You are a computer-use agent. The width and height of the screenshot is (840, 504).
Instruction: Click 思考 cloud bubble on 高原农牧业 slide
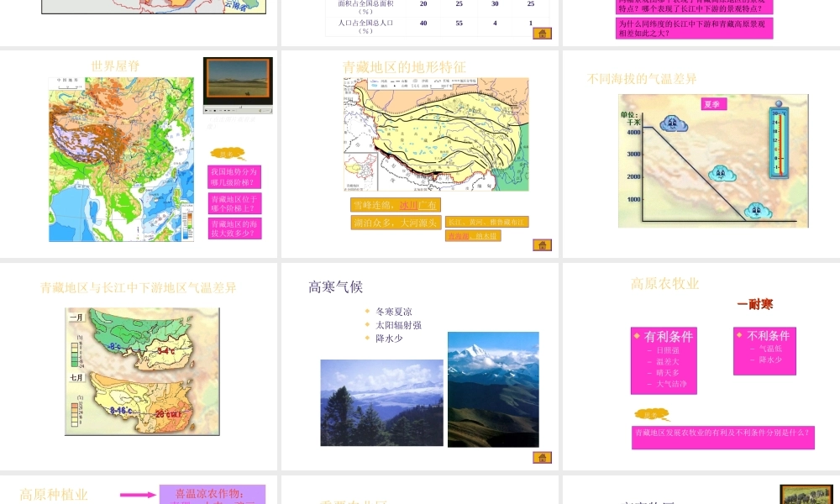(652, 415)
